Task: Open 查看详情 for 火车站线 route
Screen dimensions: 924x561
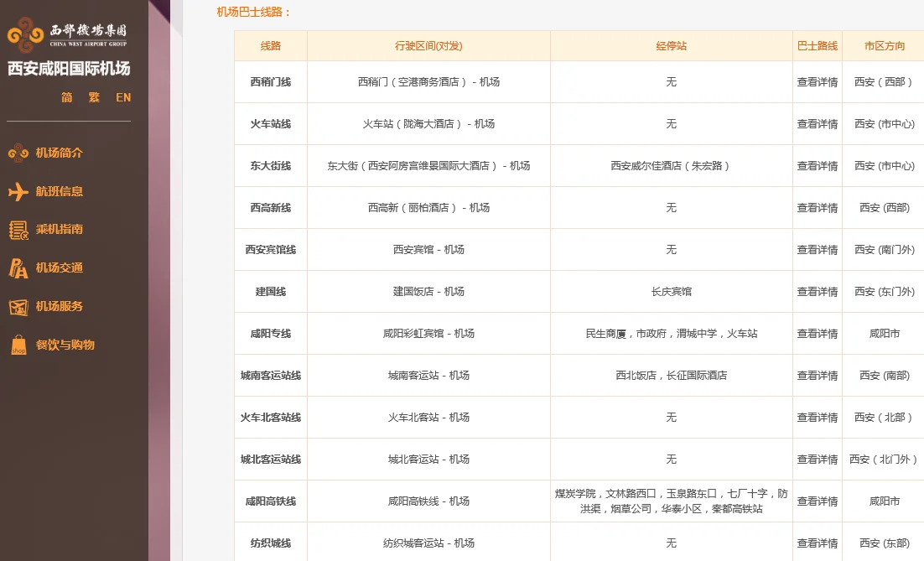Action: [x=817, y=123]
